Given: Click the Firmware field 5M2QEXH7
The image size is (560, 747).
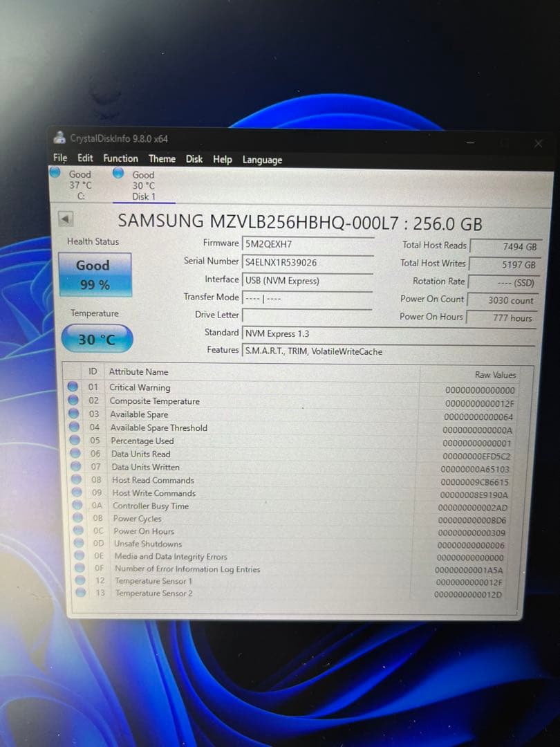Looking at the screenshot, I should tap(308, 244).
